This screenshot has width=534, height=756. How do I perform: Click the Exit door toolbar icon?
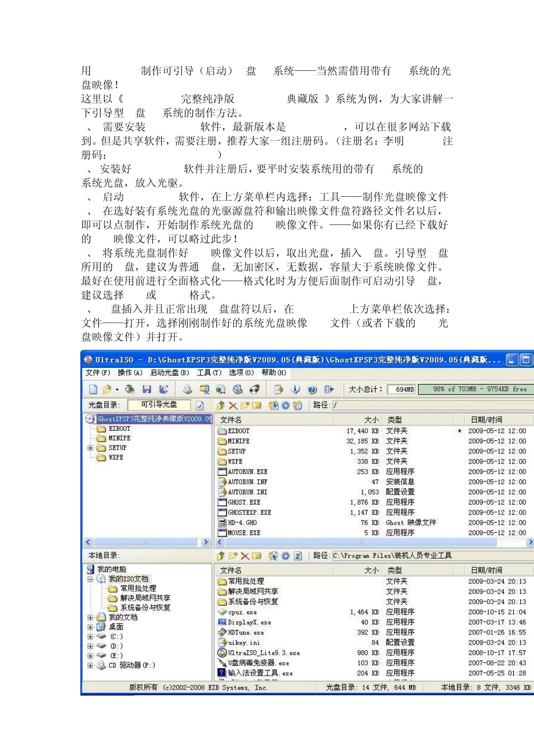click(x=329, y=389)
